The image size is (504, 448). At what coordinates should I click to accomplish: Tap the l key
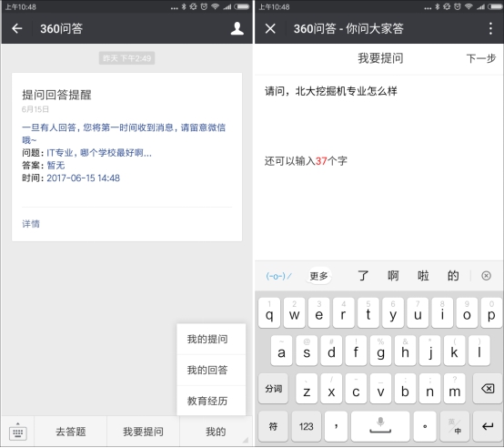[479, 351]
